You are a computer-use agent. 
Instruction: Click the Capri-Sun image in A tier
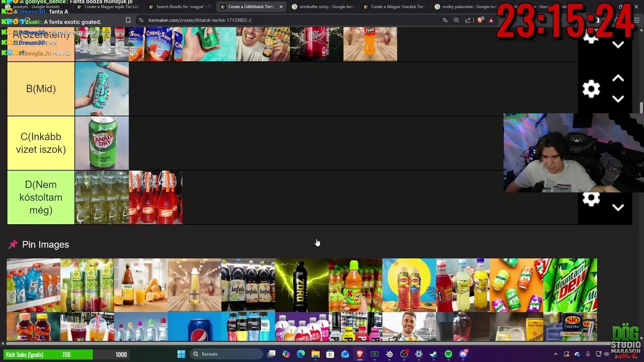[x=155, y=44]
